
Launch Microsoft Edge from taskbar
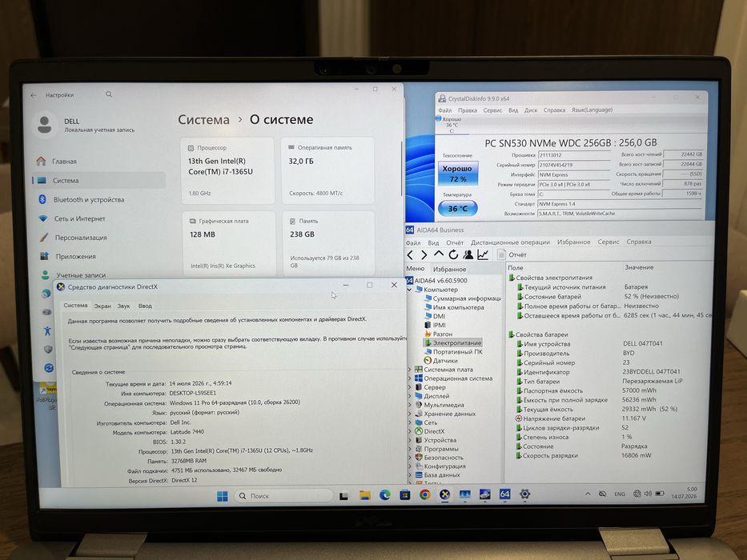[384, 495]
